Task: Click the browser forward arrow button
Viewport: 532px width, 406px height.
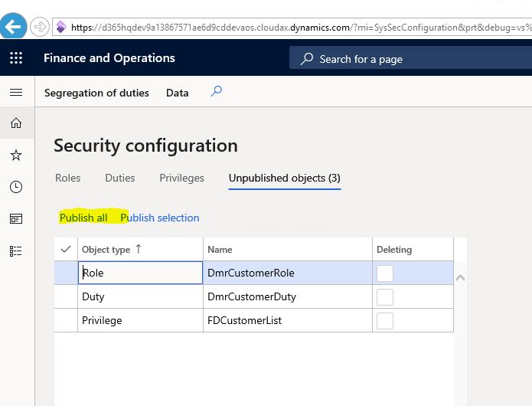Action: pyautogui.click(x=40, y=27)
